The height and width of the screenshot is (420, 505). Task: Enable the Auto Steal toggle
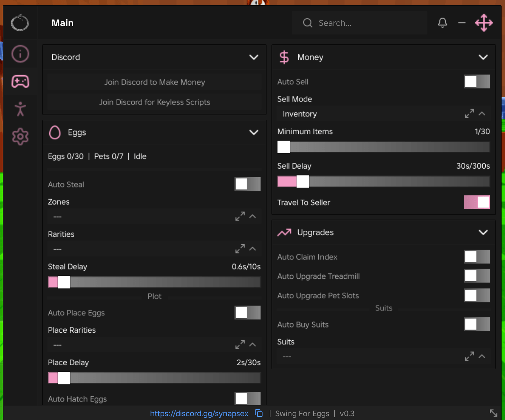pyautogui.click(x=248, y=184)
